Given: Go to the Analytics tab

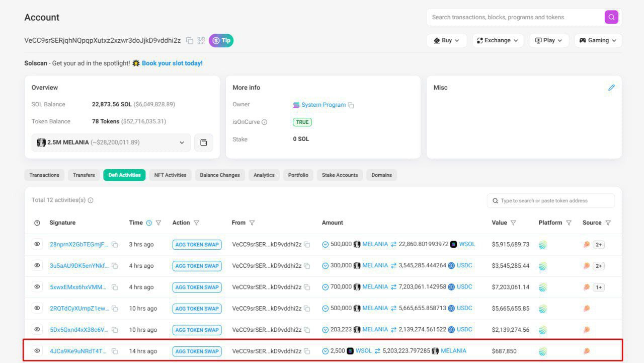Looking at the screenshot, I should pyautogui.click(x=264, y=175).
